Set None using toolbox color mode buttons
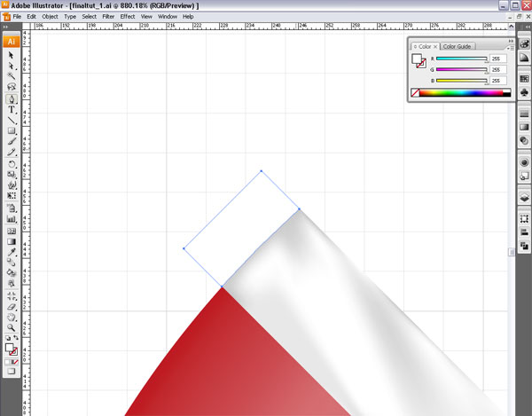Viewport: 532px width, 416px height. (x=16, y=362)
